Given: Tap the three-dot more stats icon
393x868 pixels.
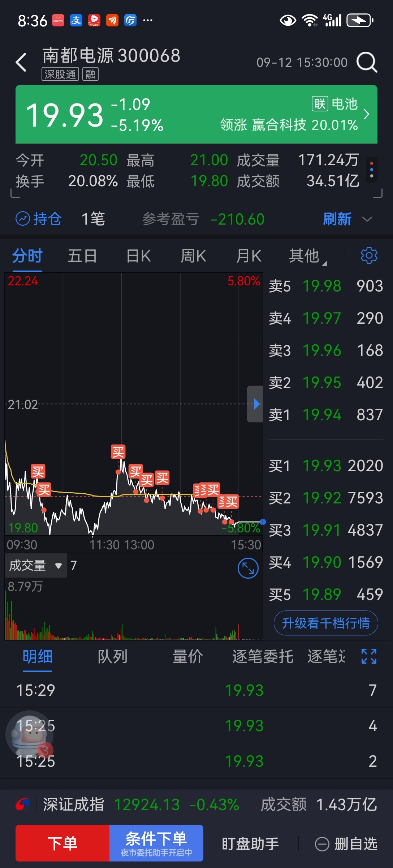Looking at the screenshot, I should (372, 170).
